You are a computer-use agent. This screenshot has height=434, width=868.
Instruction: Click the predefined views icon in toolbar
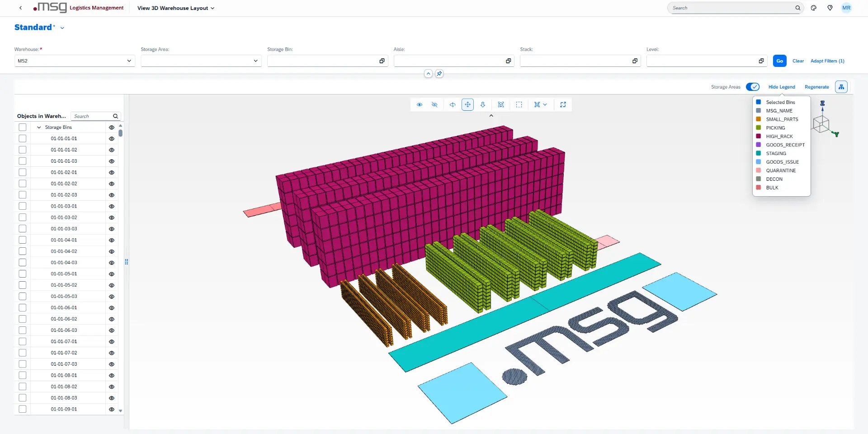coord(537,104)
